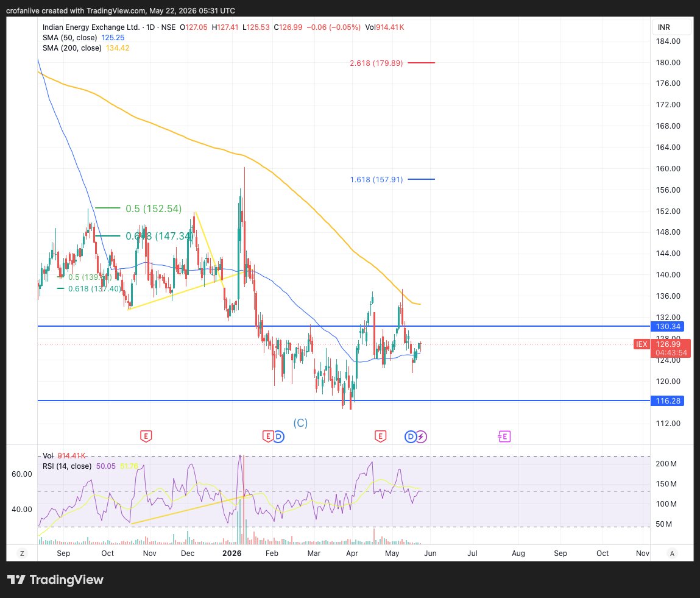Click the earnings E marker in late April
This screenshot has width=700, height=598.
click(x=380, y=436)
